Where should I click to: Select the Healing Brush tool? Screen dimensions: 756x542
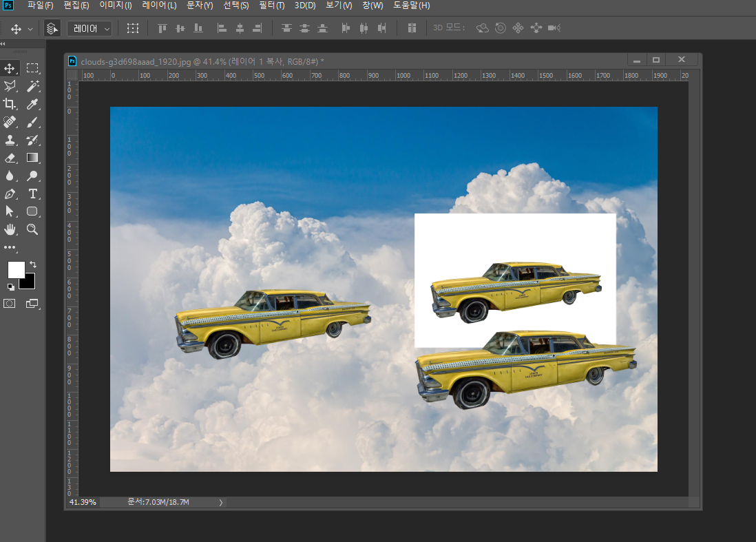pyautogui.click(x=10, y=122)
